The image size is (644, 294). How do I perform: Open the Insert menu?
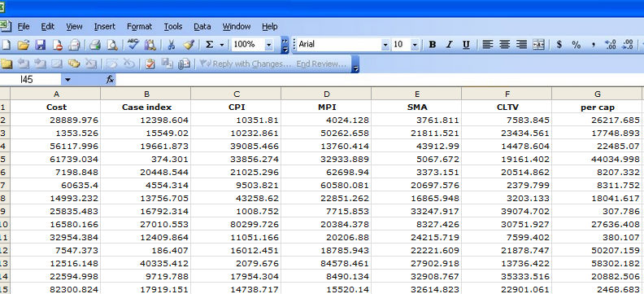click(105, 26)
